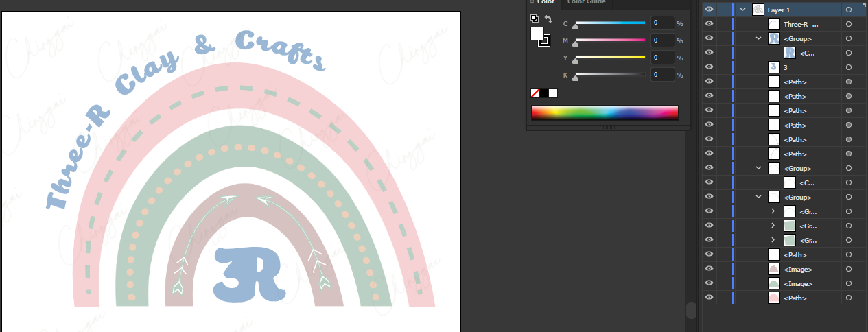Select the 'Three-R ...' layer item
This screenshot has height=332, width=868.
tap(801, 24)
